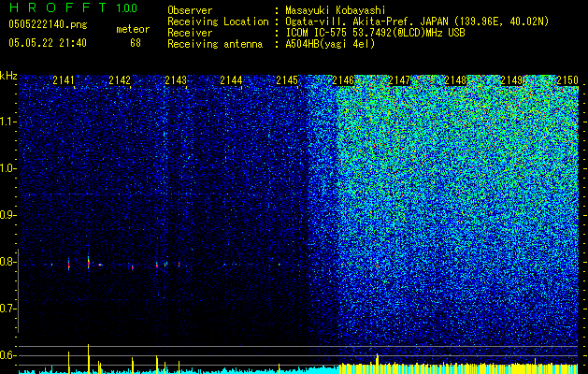Click the 2148 time marker
Image resolution: width=588 pixels, height=374 pixels.
click(455, 80)
